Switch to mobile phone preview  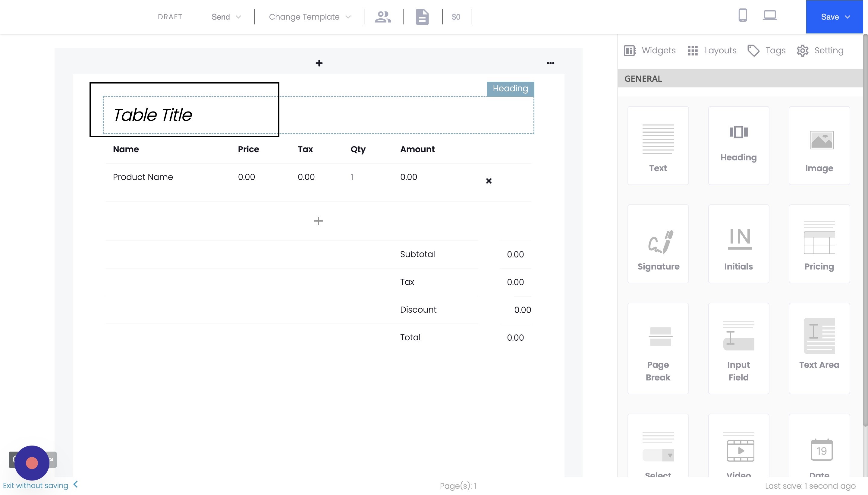click(x=743, y=15)
